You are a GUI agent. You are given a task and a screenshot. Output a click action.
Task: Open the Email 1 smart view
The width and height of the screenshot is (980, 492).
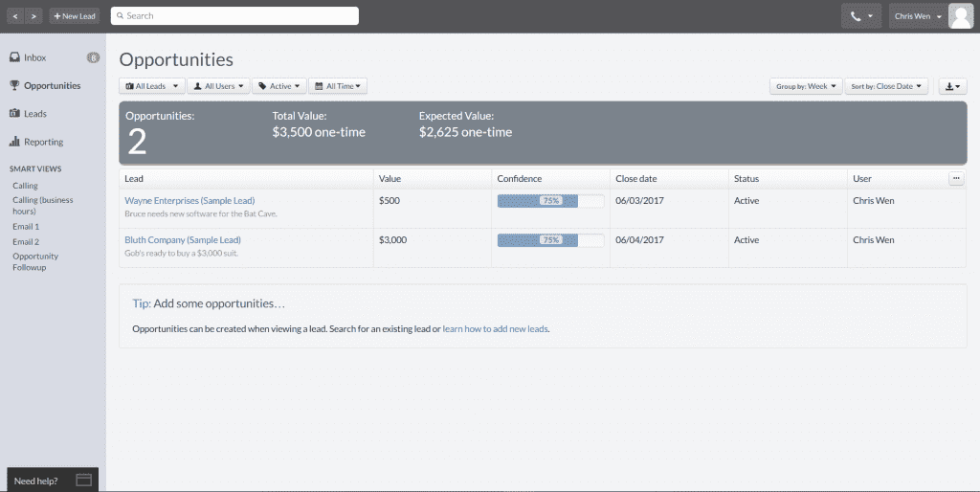click(26, 226)
